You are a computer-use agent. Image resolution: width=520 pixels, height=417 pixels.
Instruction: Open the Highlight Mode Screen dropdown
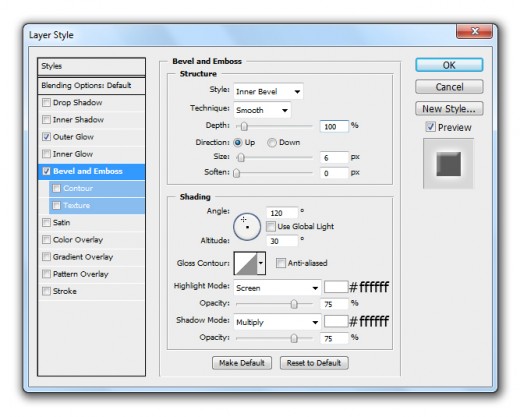(277, 288)
